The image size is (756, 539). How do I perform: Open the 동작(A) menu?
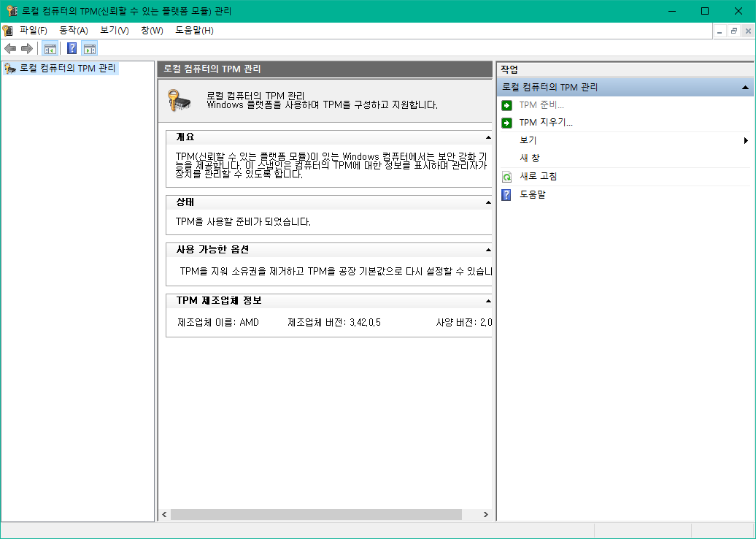tap(74, 31)
